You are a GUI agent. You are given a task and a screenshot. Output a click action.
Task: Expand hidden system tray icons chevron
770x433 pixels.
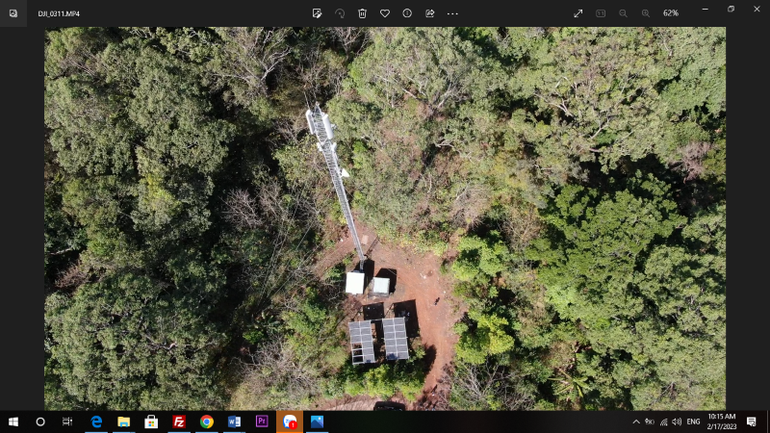pos(636,422)
